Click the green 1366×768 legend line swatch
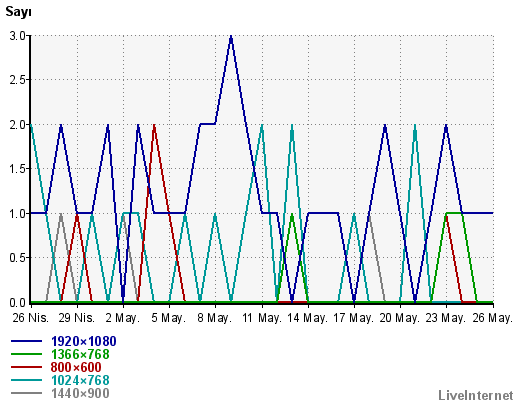The height and width of the screenshot is (405, 520). click(x=27, y=354)
